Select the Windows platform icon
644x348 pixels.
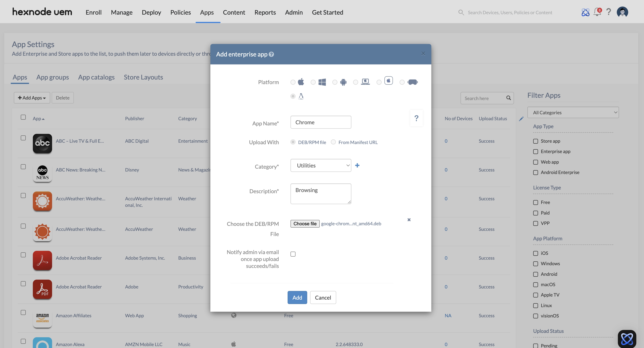tap(322, 82)
